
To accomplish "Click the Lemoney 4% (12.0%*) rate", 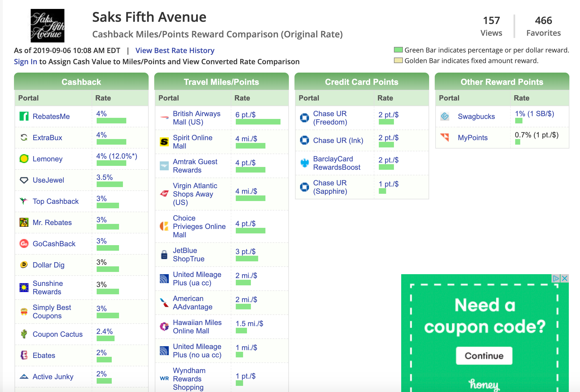I will (117, 156).
